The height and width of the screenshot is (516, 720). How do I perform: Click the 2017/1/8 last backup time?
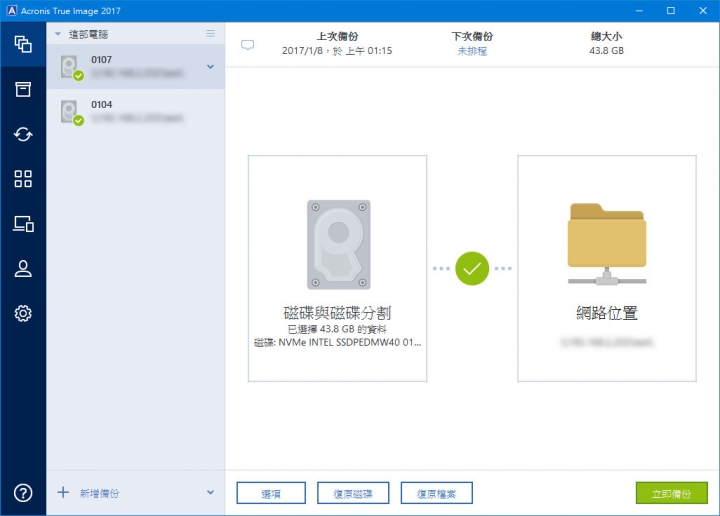pyautogui.click(x=337, y=51)
